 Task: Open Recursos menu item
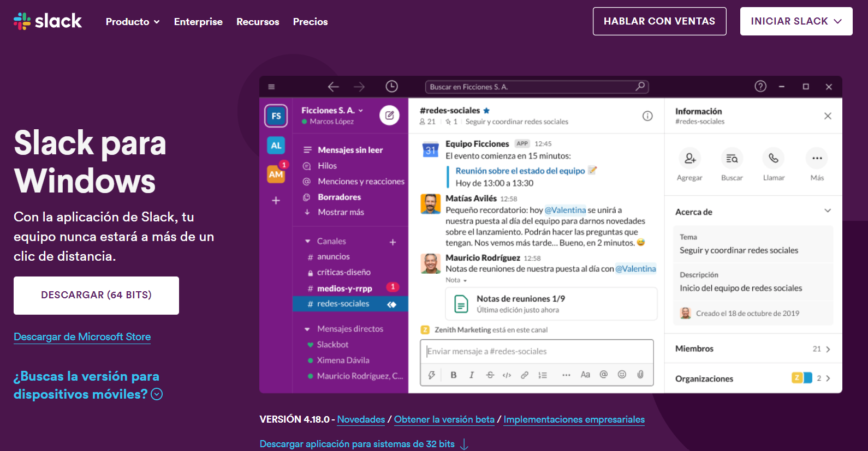pos(258,22)
